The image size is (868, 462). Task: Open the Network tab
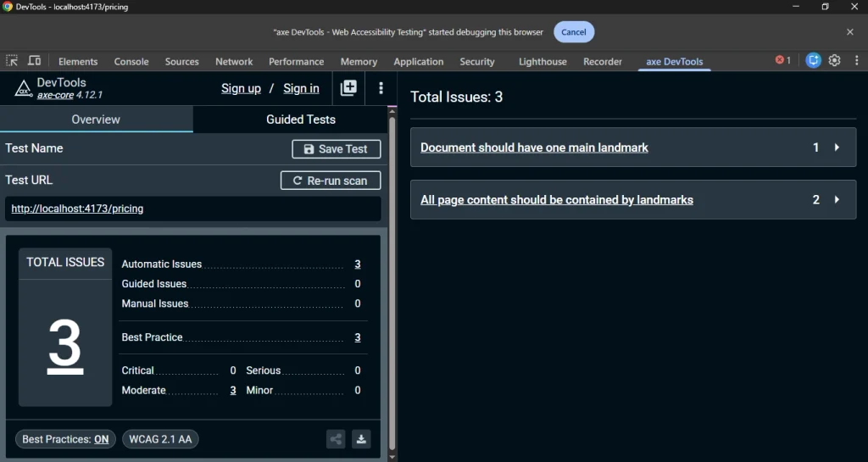pos(234,61)
